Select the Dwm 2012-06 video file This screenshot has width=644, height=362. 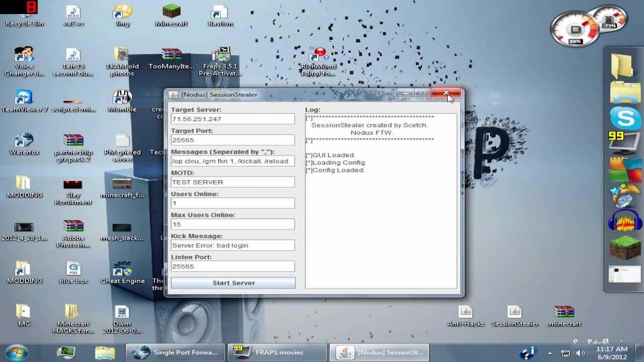pos(122,319)
